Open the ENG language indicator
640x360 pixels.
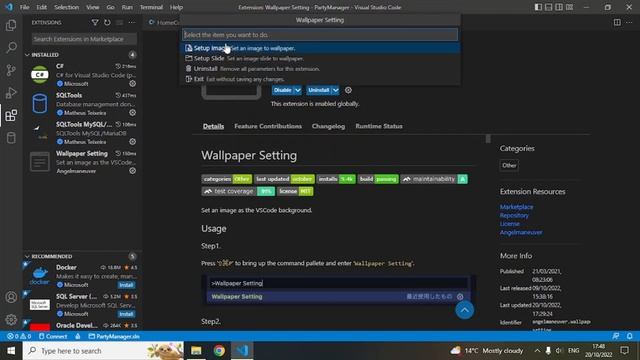point(573,351)
